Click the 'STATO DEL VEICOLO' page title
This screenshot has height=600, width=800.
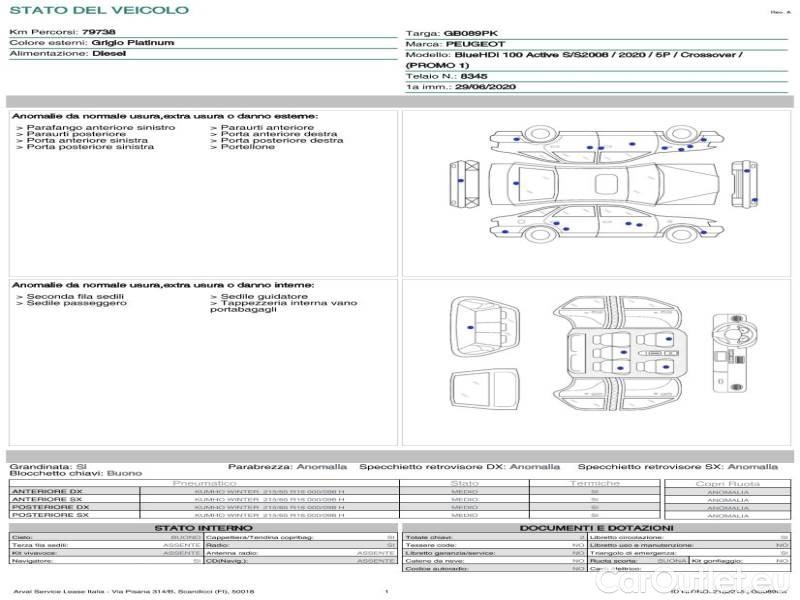pos(99,10)
